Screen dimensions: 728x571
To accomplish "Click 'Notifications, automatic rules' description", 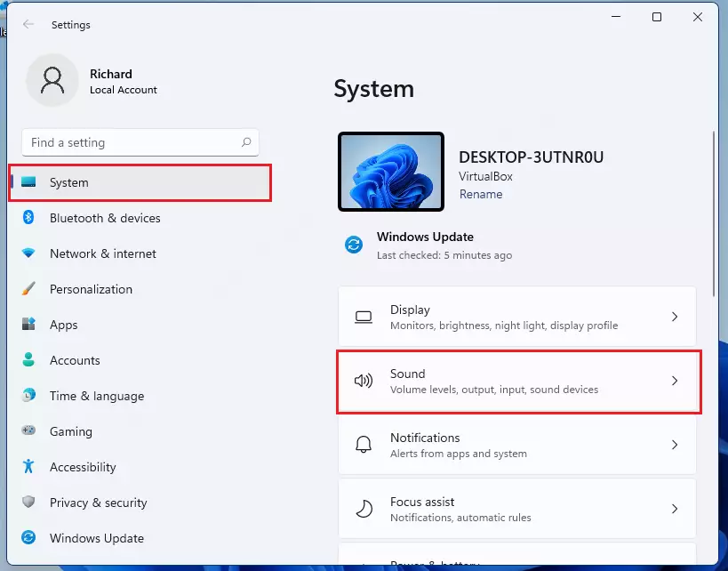I will (460, 518).
